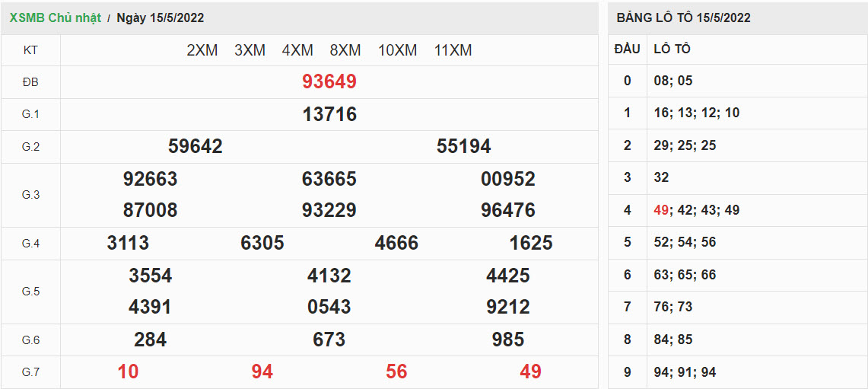
Task: Select ticket code 2XM
Action: point(202,50)
